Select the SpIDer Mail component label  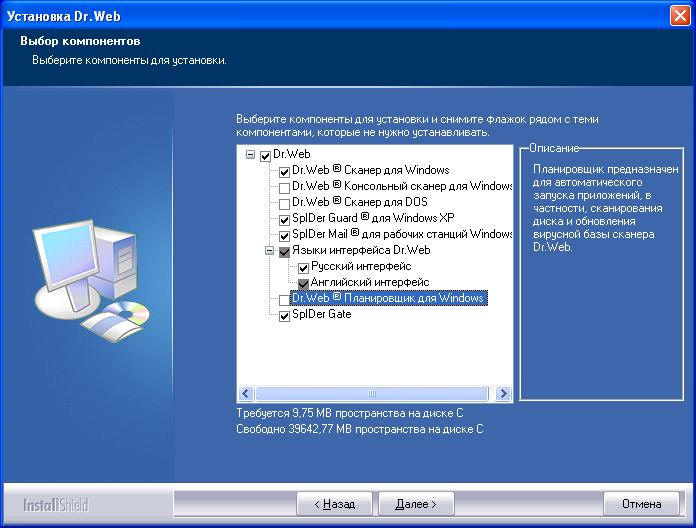pyautogui.click(x=402, y=234)
